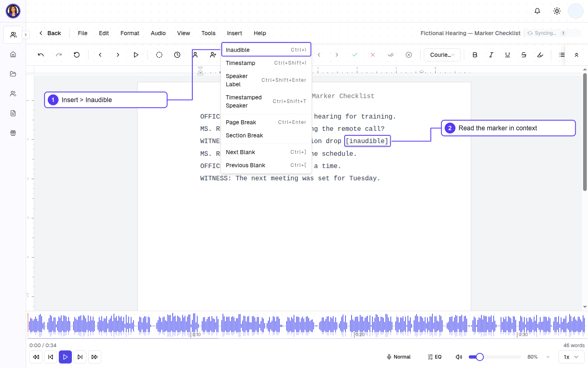Toggle bold formatting

pyautogui.click(x=475, y=55)
